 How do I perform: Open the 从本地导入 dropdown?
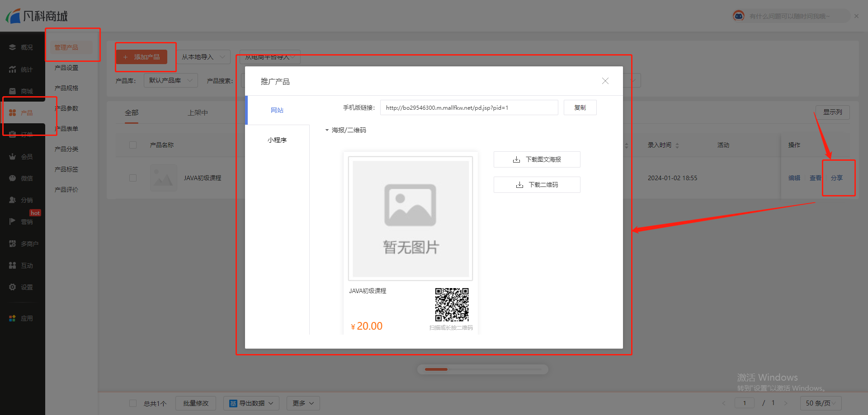coord(203,57)
